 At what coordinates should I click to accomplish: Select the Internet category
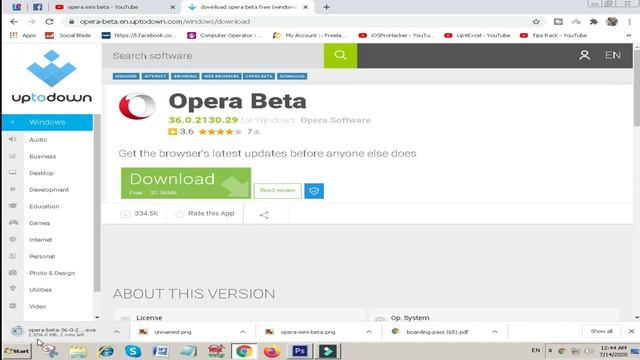40,240
